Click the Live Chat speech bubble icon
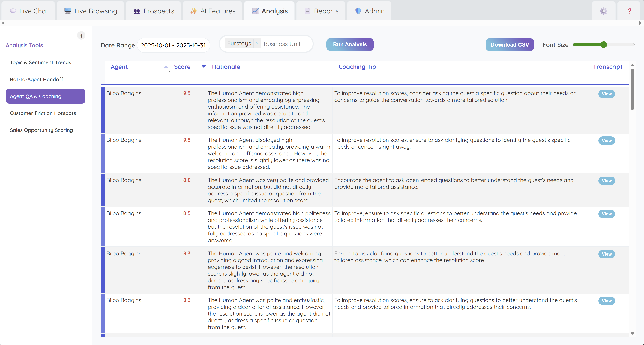Image resolution: width=644 pixels, height=345 pixels. point(13,11)
